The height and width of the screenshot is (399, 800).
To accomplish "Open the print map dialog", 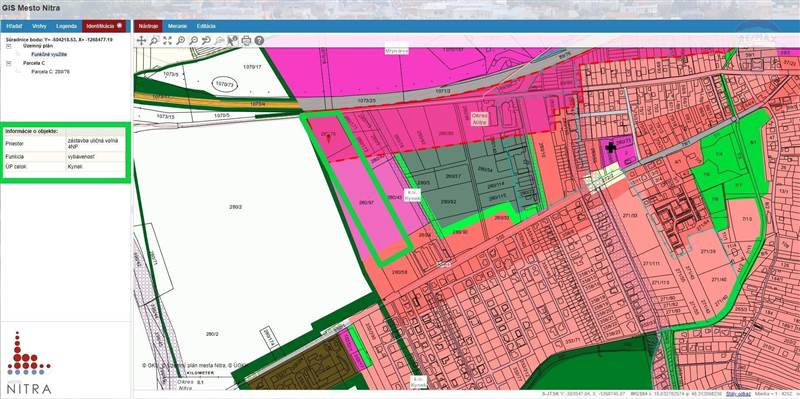I will (x=246, y=40).
